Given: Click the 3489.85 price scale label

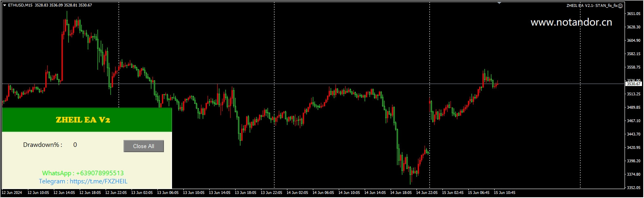Looking at the screenshot, I should pyautogui.click(x=633, y=108).
